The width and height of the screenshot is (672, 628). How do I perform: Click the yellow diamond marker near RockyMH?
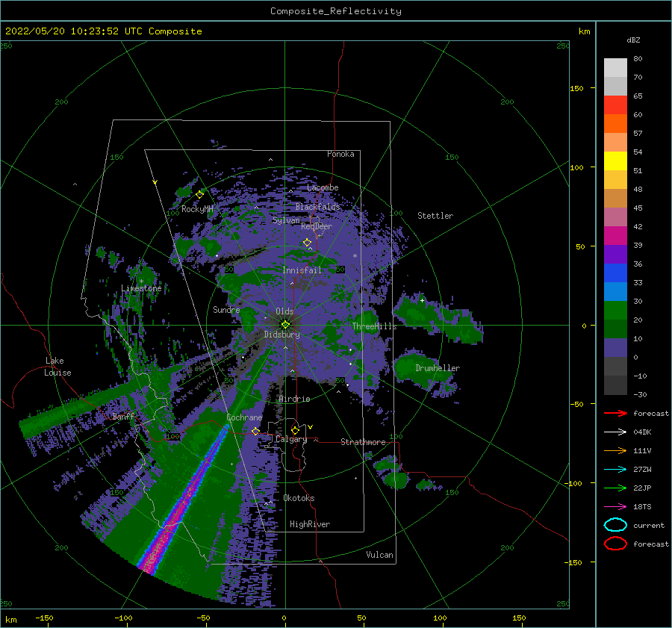point(199,195)
